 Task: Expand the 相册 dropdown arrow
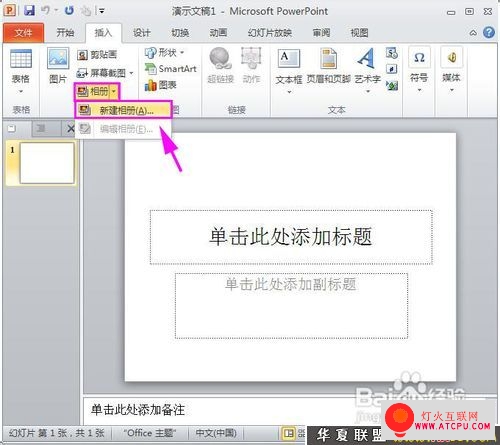(x=114, y=91)
